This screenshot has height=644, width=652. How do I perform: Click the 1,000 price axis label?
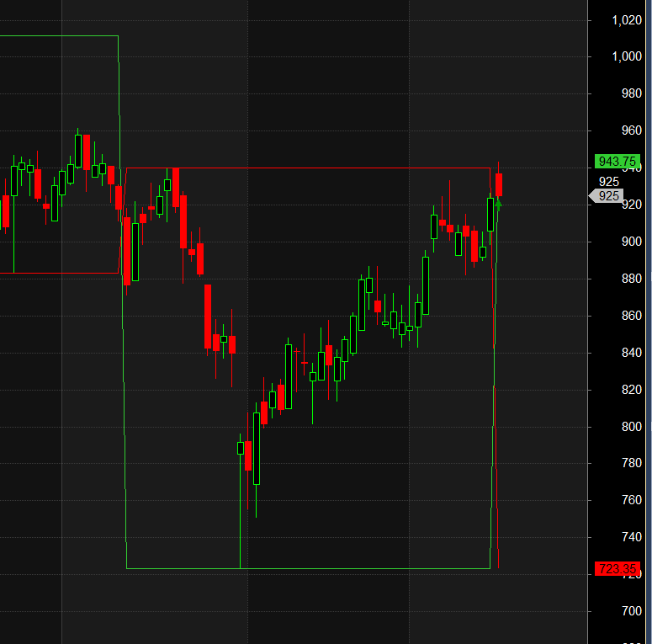(627, 56)
